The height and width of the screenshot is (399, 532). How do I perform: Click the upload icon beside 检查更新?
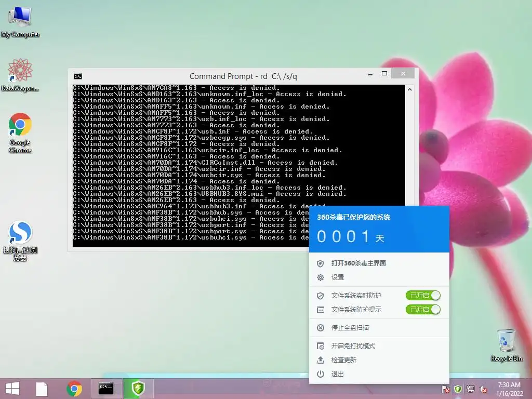[320, 360]
